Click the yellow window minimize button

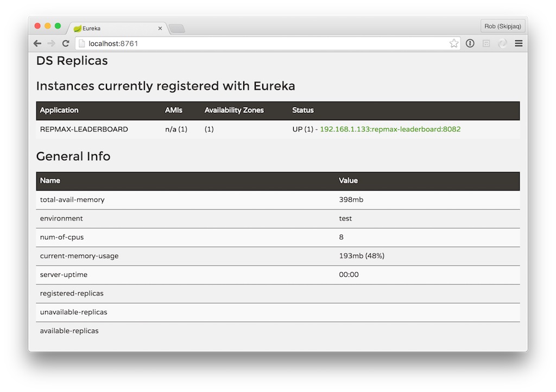pos(48,26)
